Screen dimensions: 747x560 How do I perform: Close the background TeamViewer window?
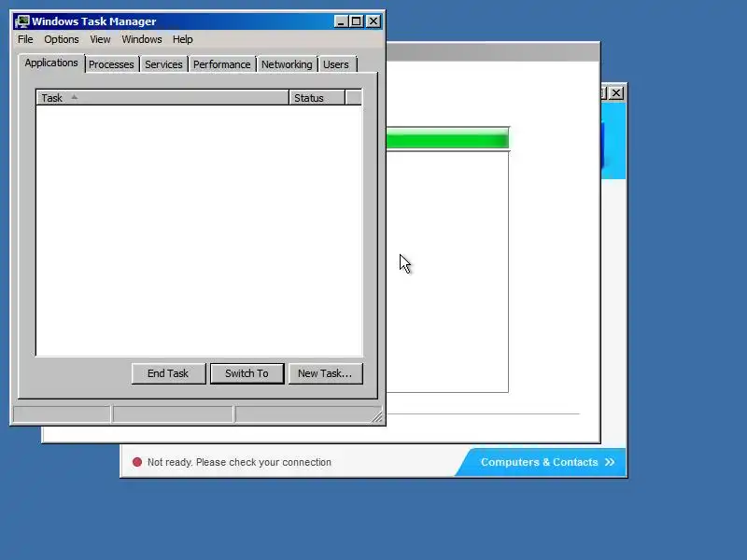click(616, 92)
